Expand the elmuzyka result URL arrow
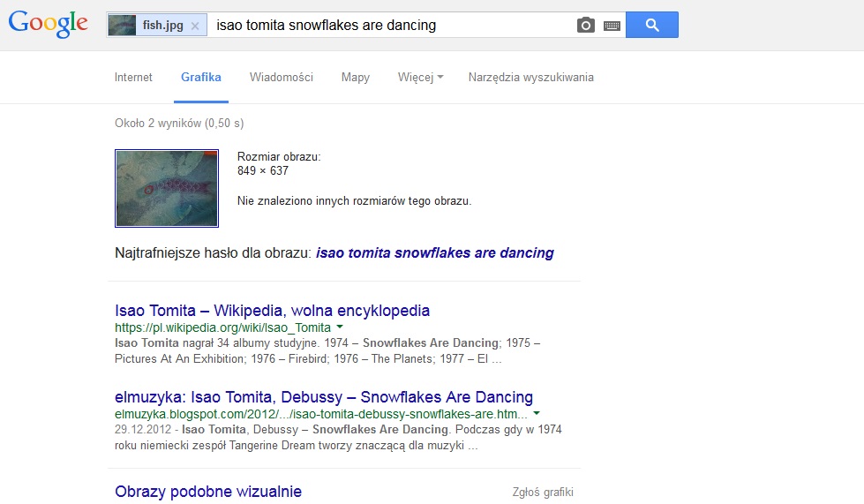Image resolution: width=864 pixels, height=504 pixels. pyautogui.click(x=537, y=413)
